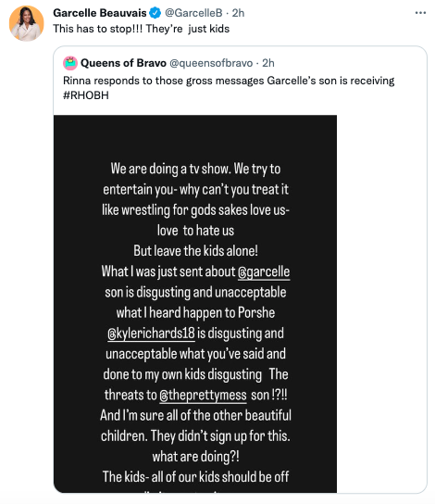Open quoted tweet text about Rinna responds
This screenshot has width=435, height=504.
[x=229, y=88]
